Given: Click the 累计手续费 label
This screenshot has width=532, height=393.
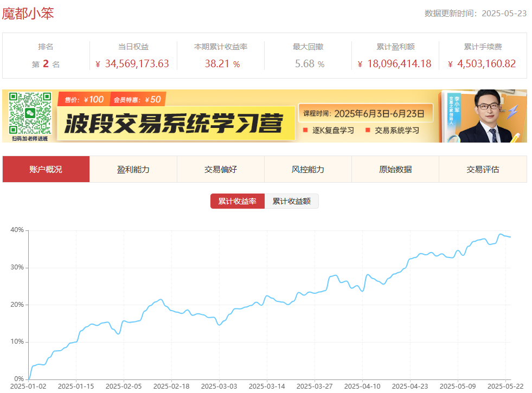Looking at the screenshot, I should [483, 47].
